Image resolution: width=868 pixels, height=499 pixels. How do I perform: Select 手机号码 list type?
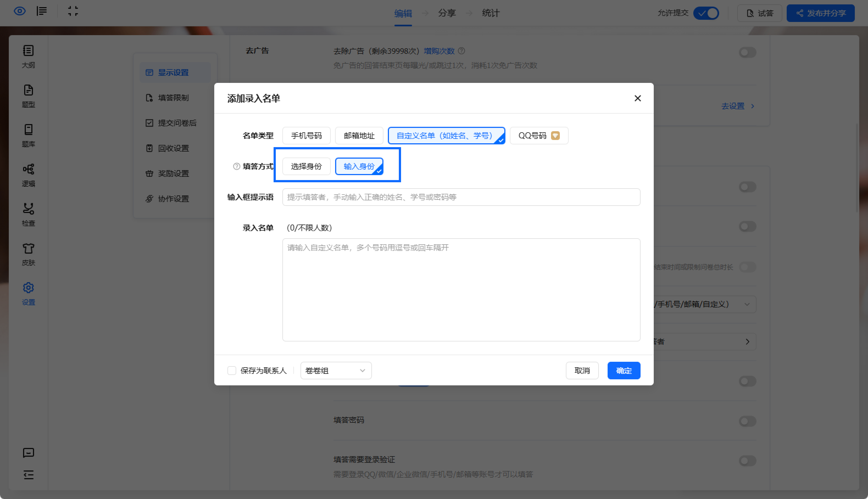pyautogui.click(x=306, y=136)
